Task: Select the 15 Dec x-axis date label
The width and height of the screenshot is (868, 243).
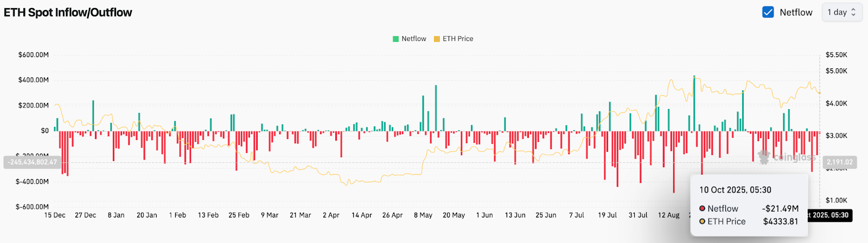Action: point(55,215)
